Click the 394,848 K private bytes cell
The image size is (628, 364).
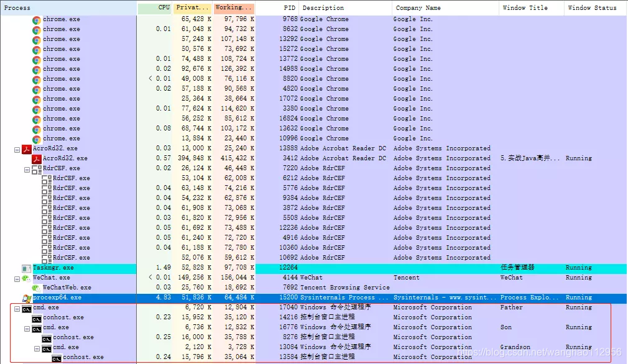click(194, 158)
